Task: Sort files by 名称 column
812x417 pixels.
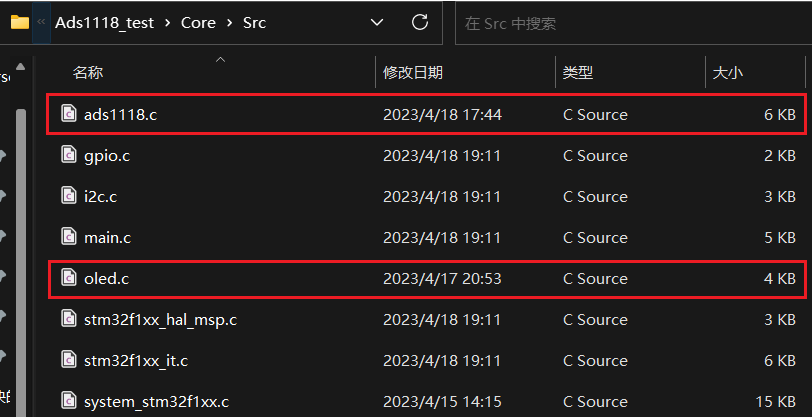Action: [88, 73]
